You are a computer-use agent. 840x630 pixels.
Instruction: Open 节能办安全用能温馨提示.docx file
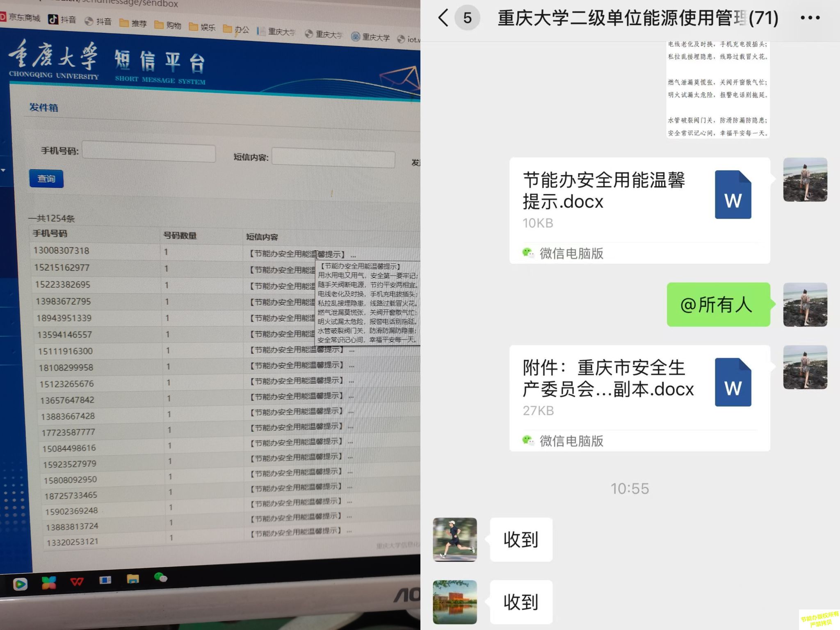(639, 210)
